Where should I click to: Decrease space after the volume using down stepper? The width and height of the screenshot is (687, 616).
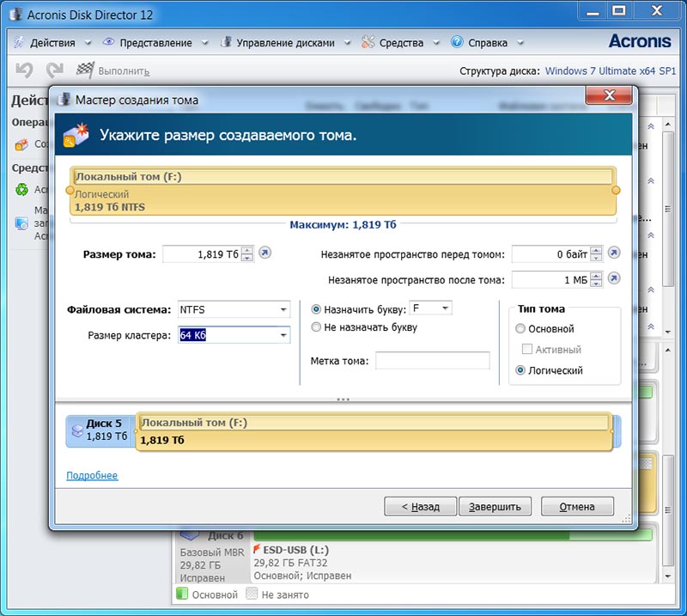click(x=596, y=283)
